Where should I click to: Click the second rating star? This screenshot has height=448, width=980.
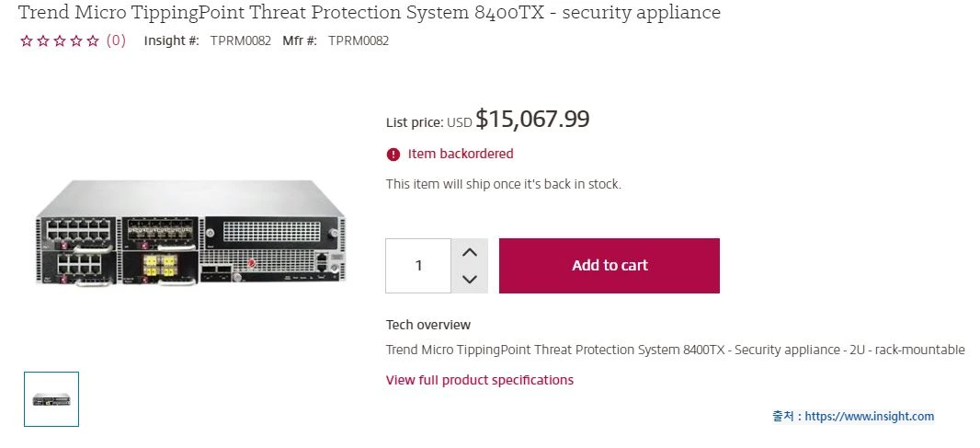[x=42, y=40]
